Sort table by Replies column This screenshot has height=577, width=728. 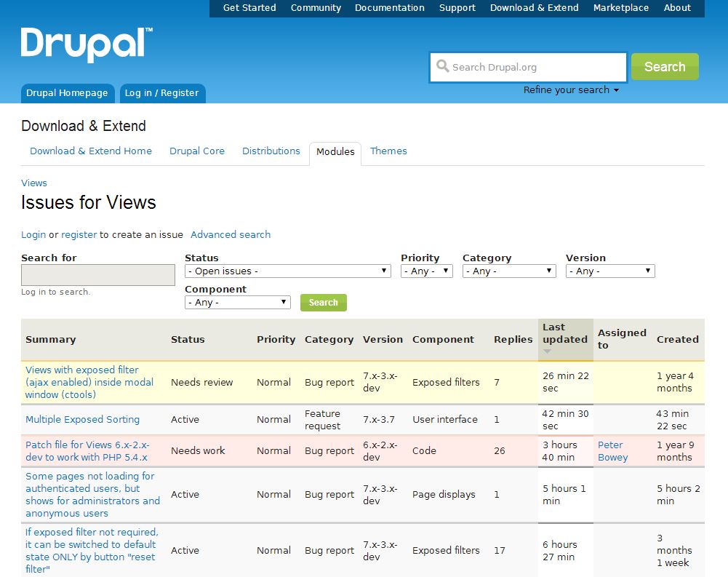click(513, 340)
